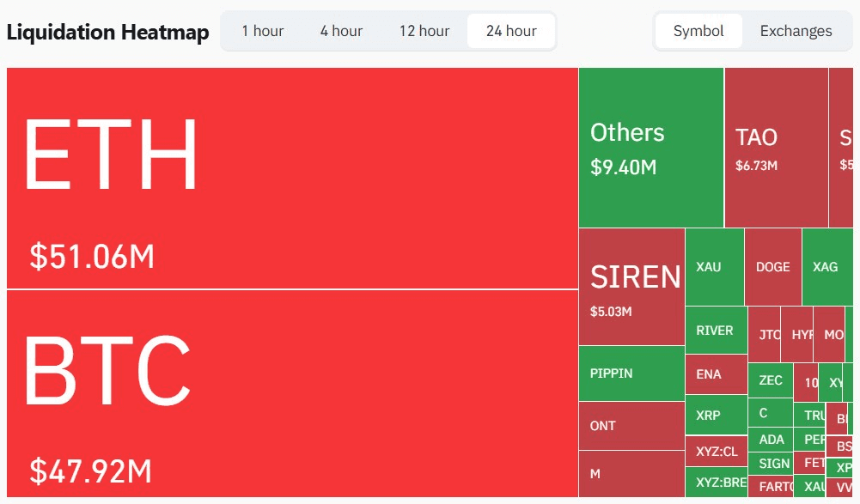Viewport: 860px width, 504px height.
Task: Select the BS heatmap tile
Action: 839,447
